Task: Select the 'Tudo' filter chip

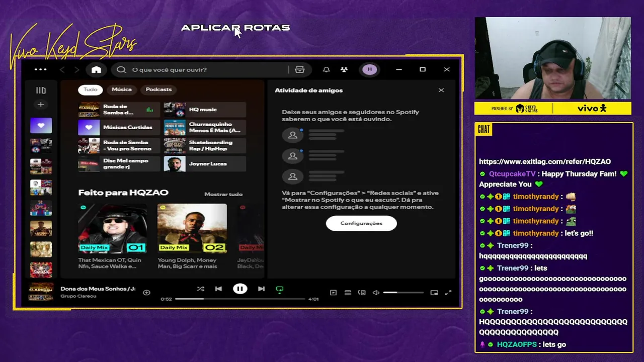Action: tap(91, 89)
